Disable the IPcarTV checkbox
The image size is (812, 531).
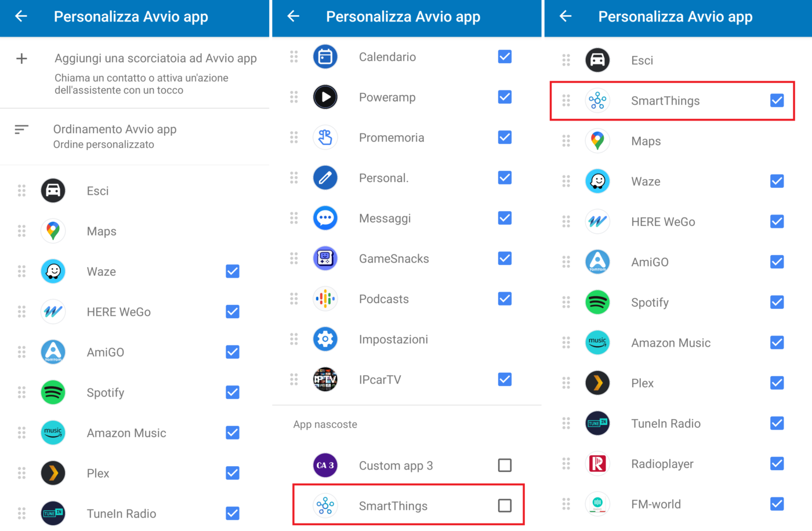click(505, 380)
